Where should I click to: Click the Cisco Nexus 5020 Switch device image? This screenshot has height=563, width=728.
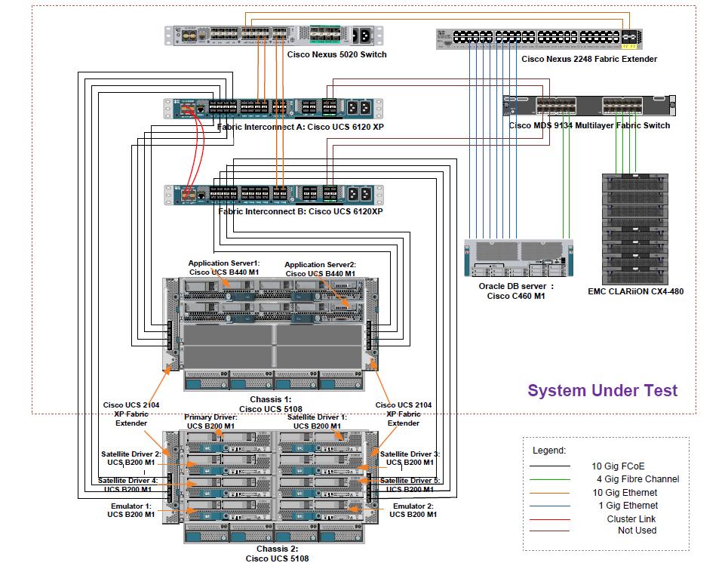pos(272,35)
